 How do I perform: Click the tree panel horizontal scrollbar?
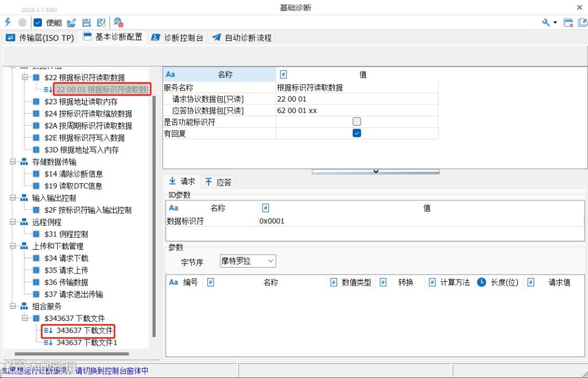tap(72, 354)
